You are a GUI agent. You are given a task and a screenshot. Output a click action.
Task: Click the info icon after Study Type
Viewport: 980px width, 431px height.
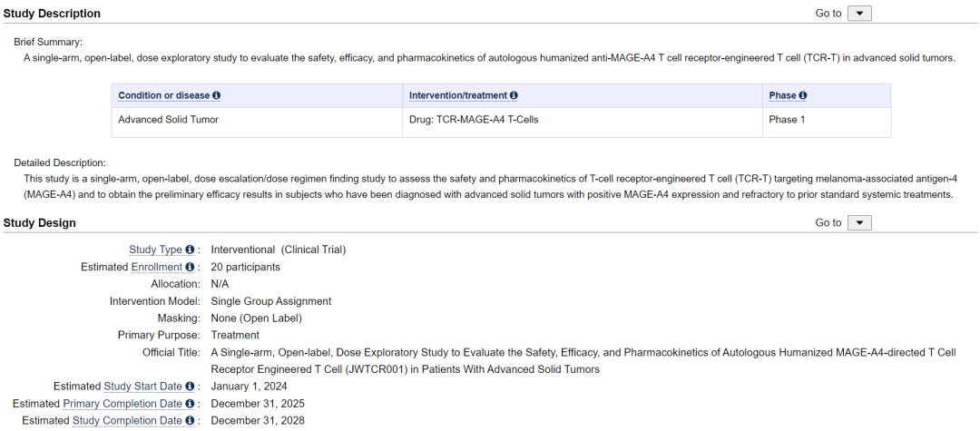[191, 250]
